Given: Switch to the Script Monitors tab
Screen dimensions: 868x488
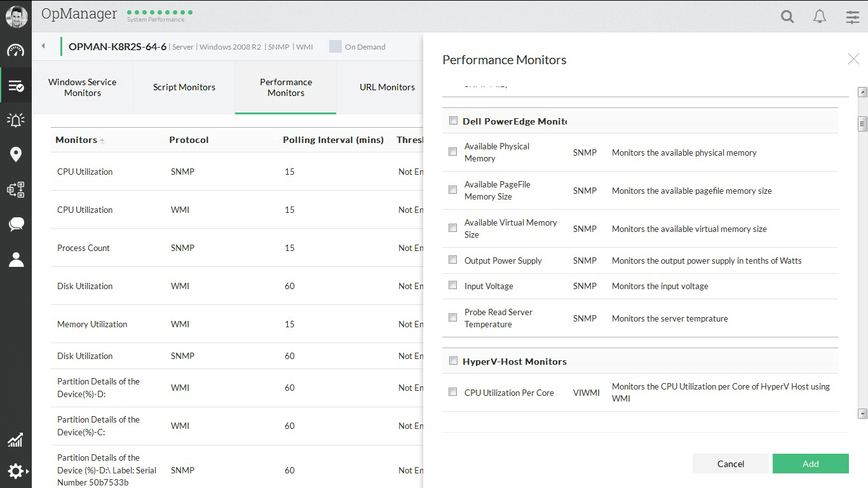Looking at the screenshot, I should click(184, 87).
